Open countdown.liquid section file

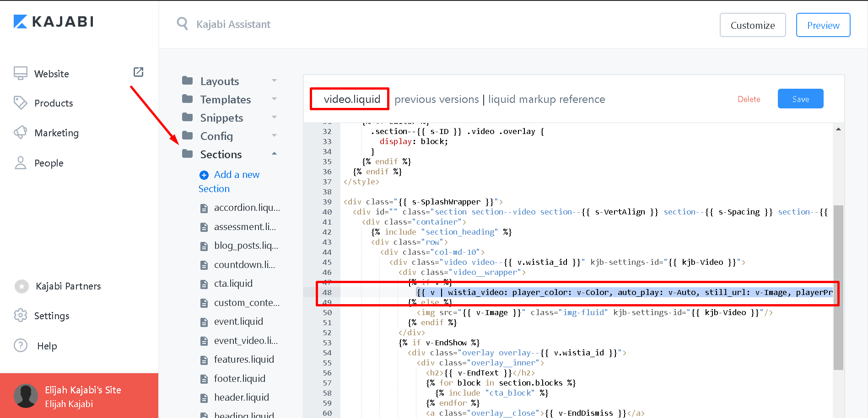point(244,265)
